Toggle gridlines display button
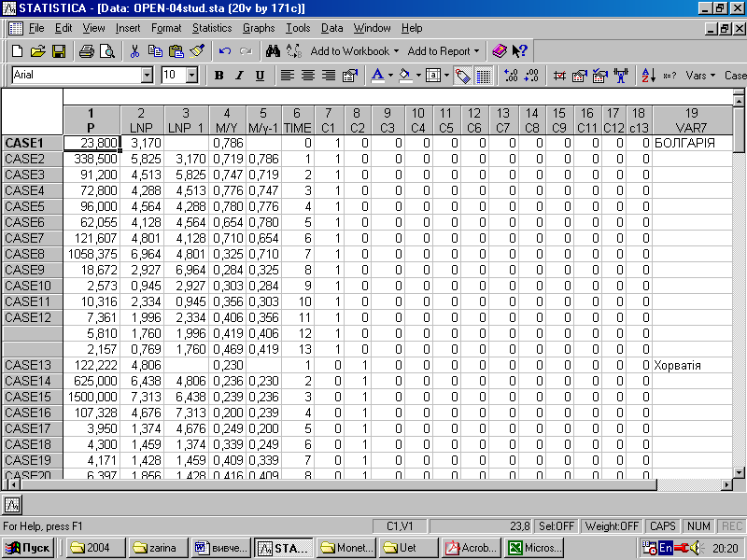The width and height of the screenshot is (747, 560). coord(484,76)
